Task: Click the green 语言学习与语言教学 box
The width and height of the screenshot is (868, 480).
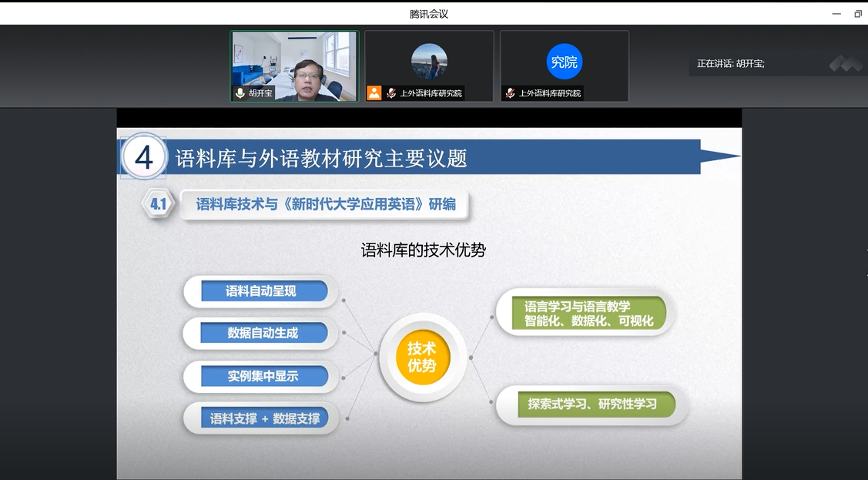Action: 589,314
